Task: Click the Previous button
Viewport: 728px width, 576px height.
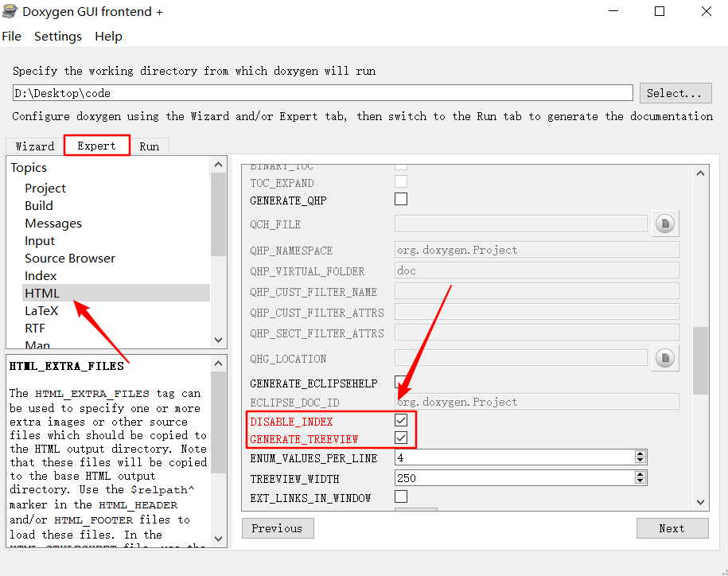Action: (x=278, y=528)
